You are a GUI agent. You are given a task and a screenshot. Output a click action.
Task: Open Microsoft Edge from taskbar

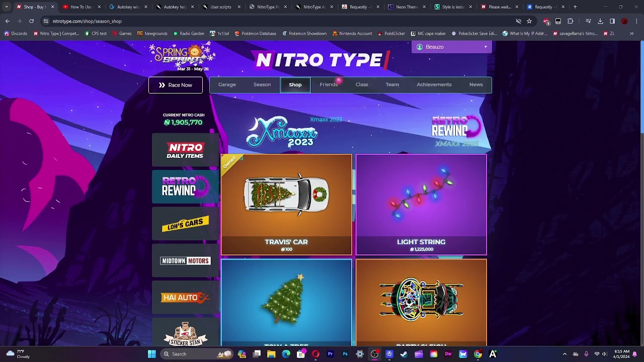click(286, 354)
